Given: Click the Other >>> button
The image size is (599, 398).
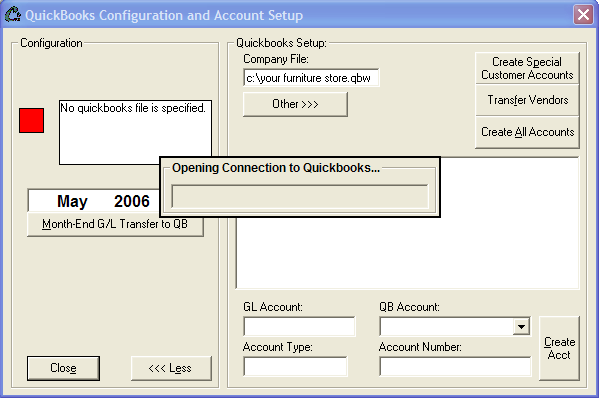Looking at the screenshot, I should click(295, 104).
